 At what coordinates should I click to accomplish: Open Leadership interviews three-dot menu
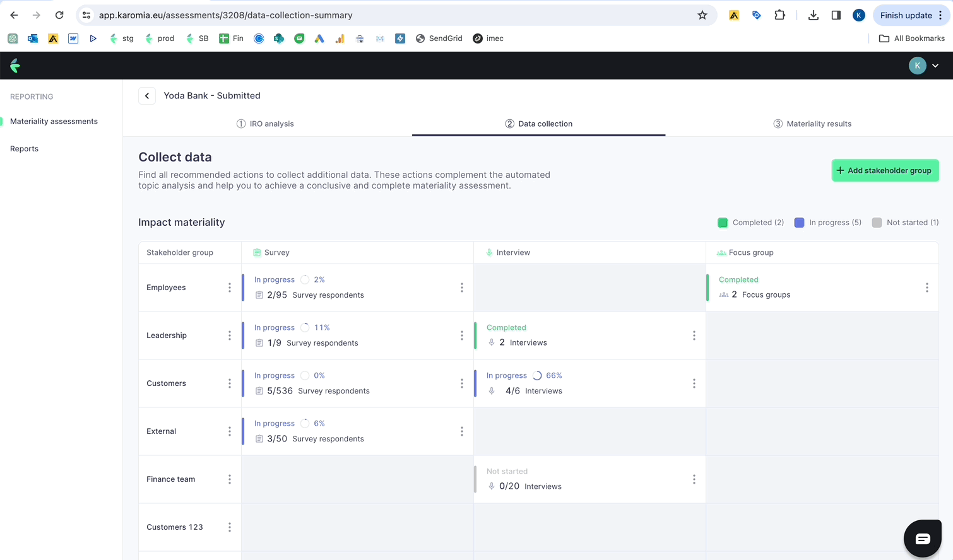click(x=694, y=335)
